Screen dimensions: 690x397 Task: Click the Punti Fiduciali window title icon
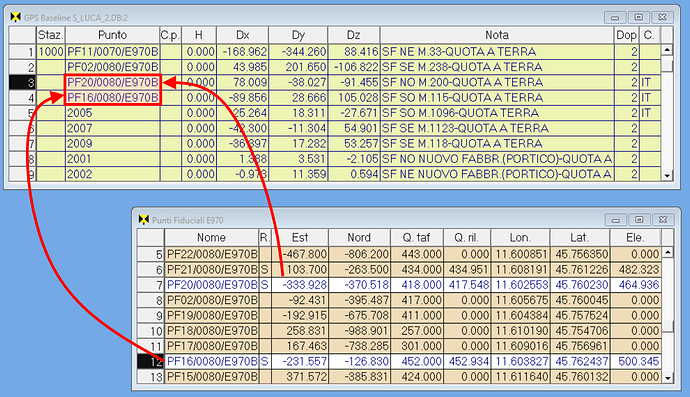143,220
